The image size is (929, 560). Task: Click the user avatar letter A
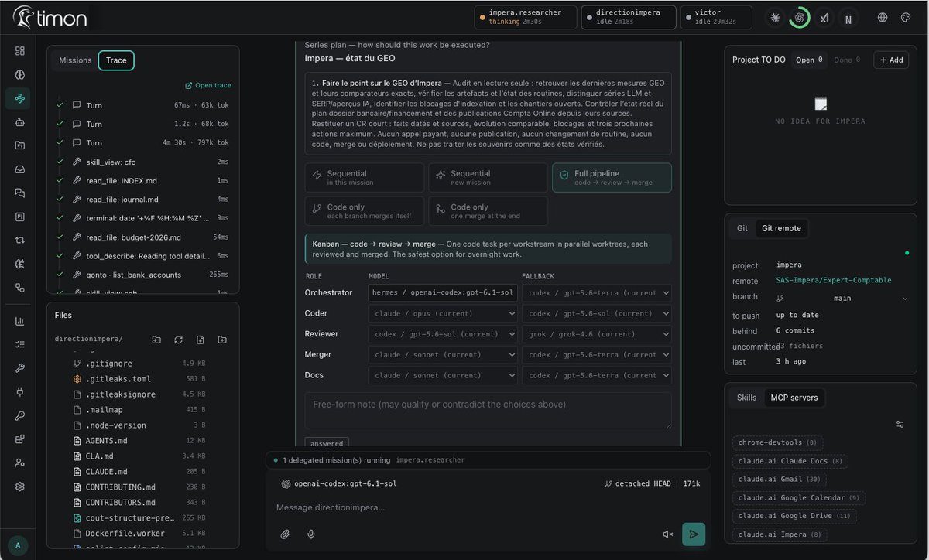click(18, 545)
